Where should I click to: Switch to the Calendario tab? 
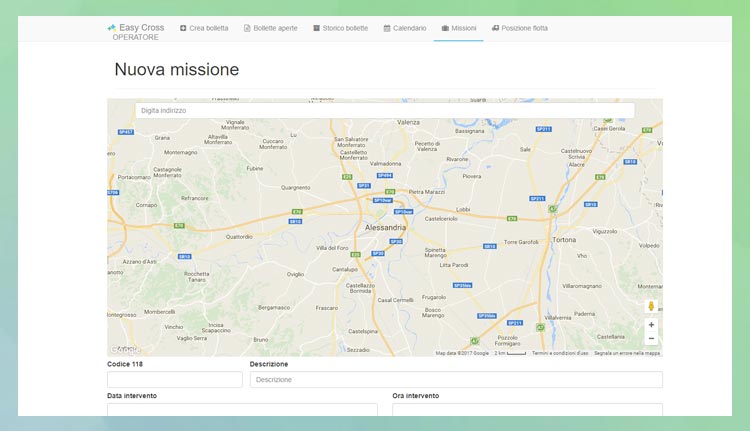(405, 28)
